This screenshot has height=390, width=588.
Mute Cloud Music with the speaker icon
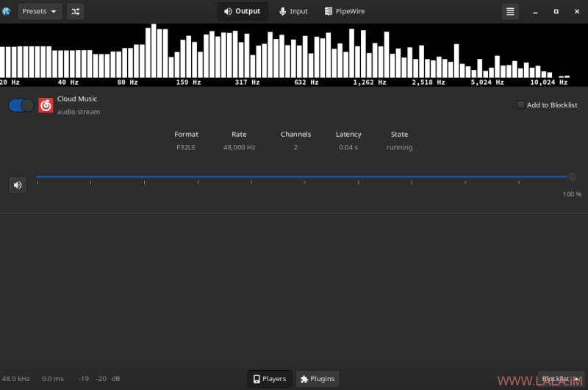pyautogui.click(x=18, y=185)
